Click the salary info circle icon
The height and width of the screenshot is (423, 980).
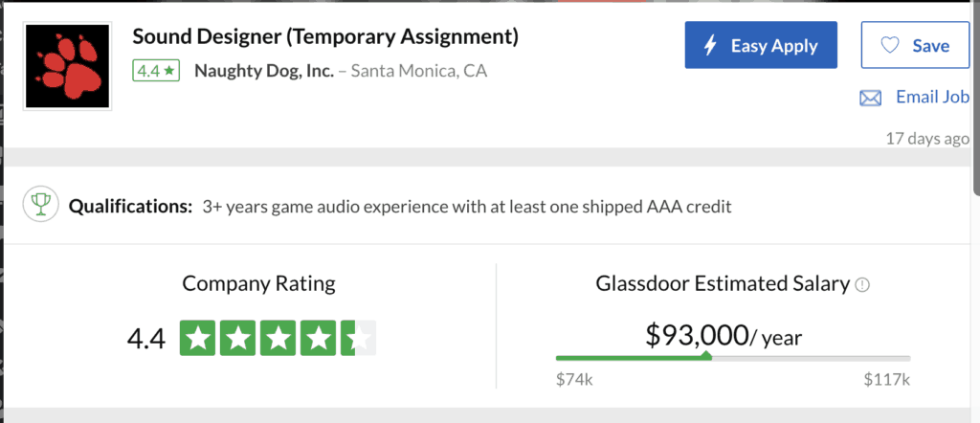tap(862, 285)
